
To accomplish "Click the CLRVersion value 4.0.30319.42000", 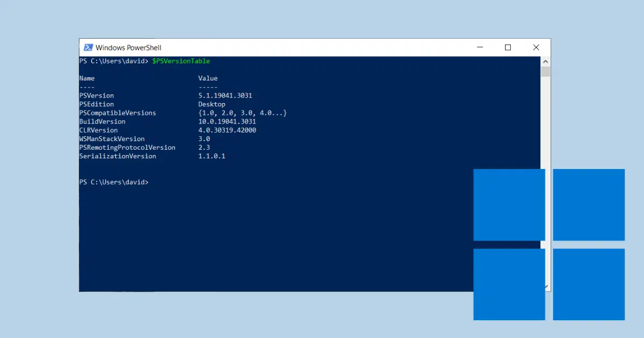I will click(227, 130).
